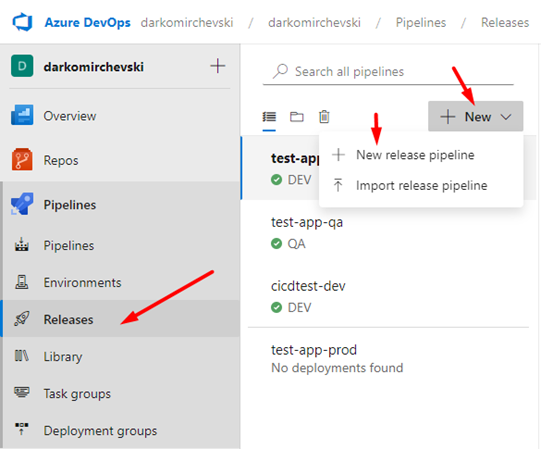Click DEV stage label under cicdtest-dev
Viewport: 541px width, 449px height.
299,308
